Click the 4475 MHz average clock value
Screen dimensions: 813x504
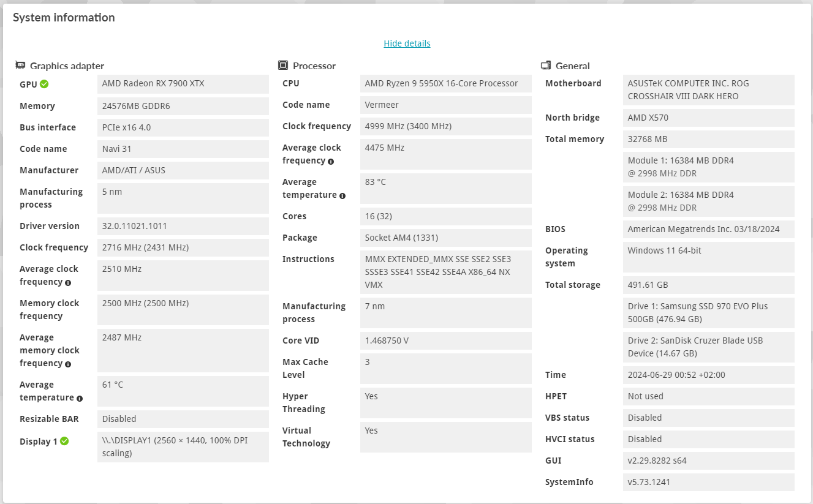pyautogui.click(x=446, y=154)
